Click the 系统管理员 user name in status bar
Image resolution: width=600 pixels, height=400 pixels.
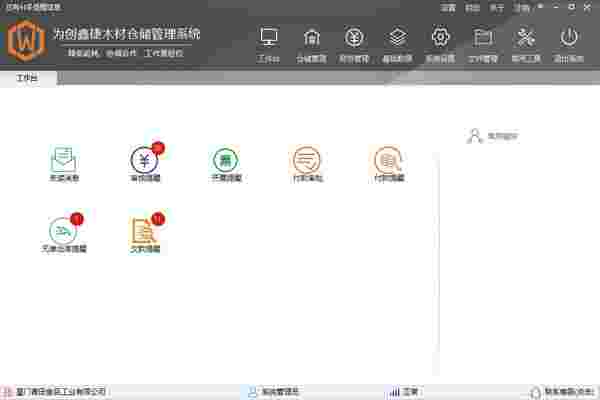pyautogui.click(x=280, y=392)
